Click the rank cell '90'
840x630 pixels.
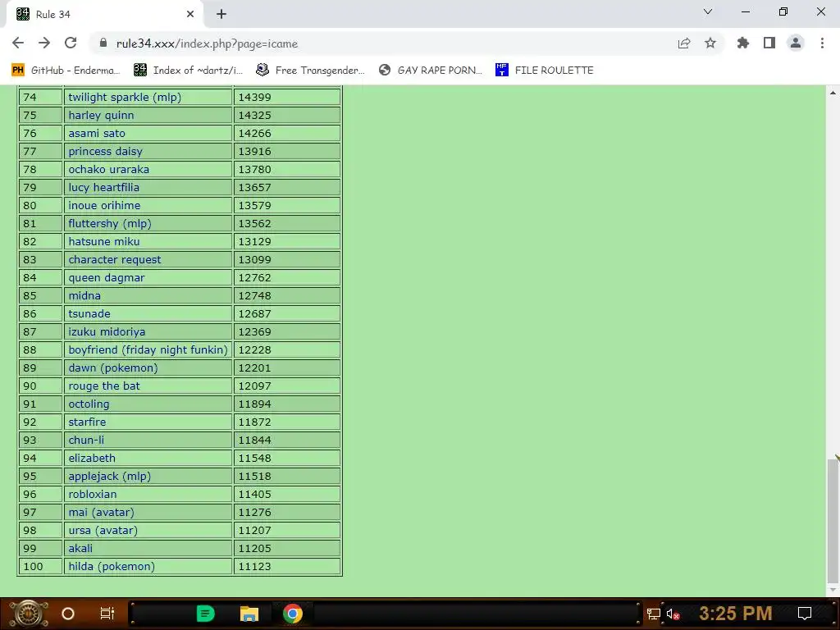[x=41, y=386]
